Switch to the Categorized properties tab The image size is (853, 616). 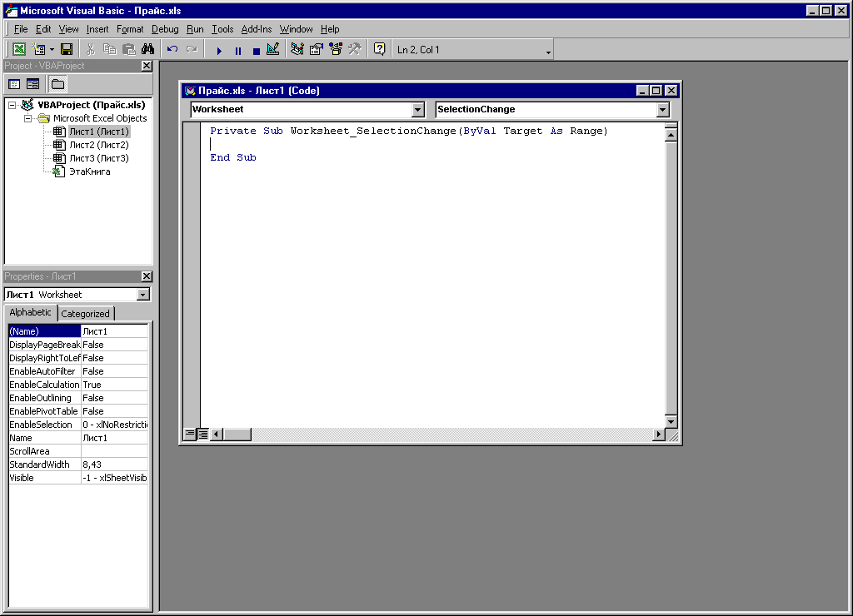click(86, 314)
